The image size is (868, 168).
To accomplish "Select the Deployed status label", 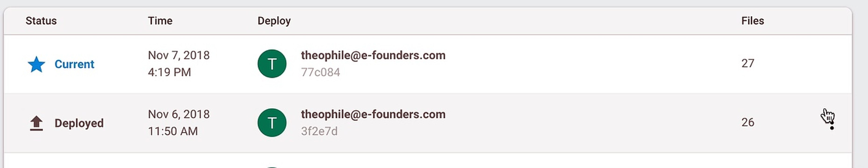I will point(79,123).
